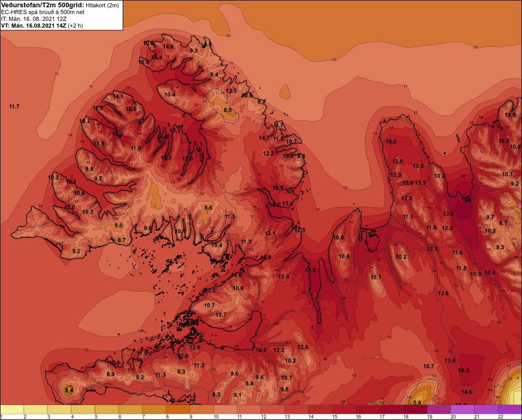Screen dimensions: 522x420
Task: Click the 'VT: Mán. 16.08.2021 14Z (+2 h)' line
Action: (42, 26)
